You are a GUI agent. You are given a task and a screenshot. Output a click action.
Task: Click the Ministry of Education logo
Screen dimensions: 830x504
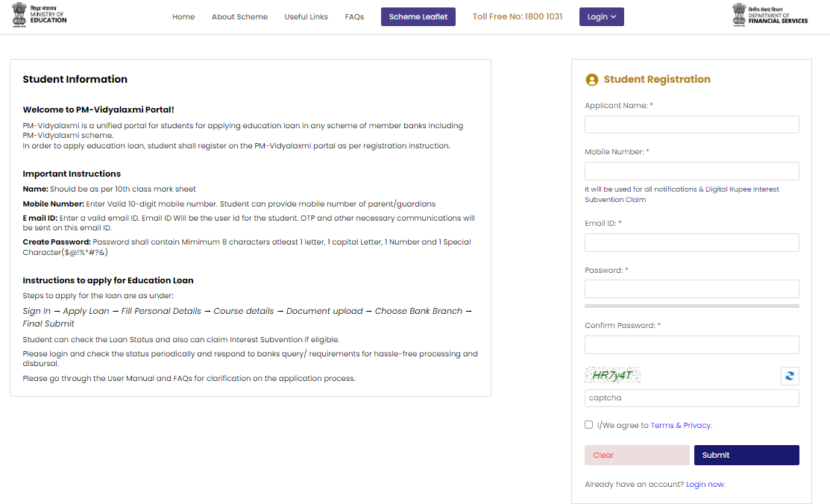tap(40, 16)
